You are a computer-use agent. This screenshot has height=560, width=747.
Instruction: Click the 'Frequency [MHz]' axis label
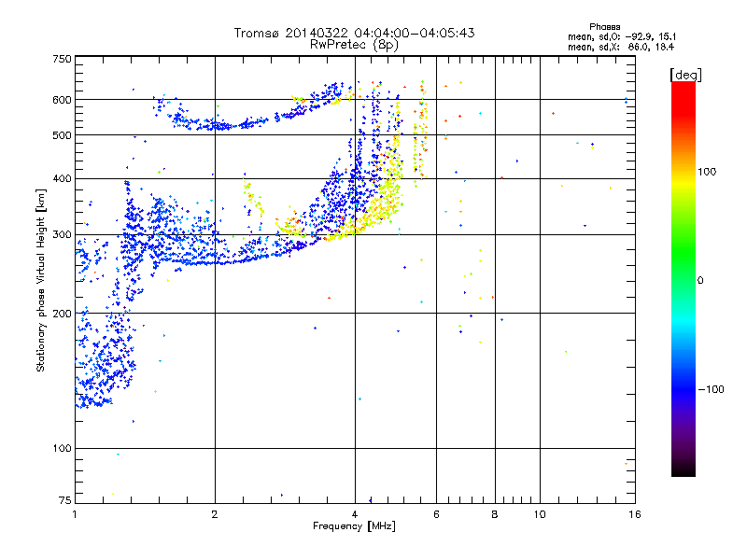coord(354,526)
